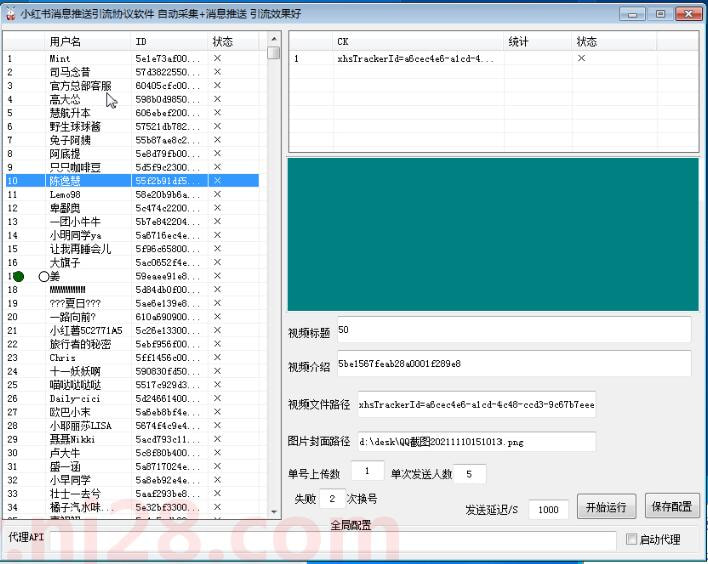Click the ID column header in user list
The width and height of the screenshot is (708, 564).
(169, 42)
